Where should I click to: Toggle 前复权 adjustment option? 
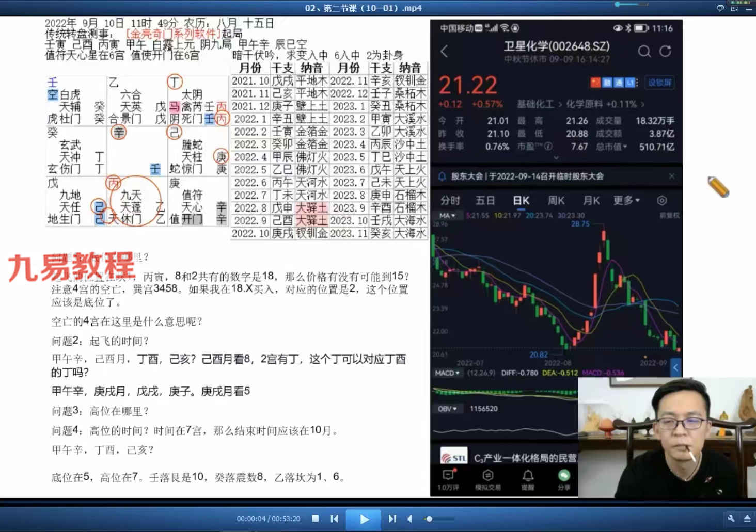click(669, 215)
